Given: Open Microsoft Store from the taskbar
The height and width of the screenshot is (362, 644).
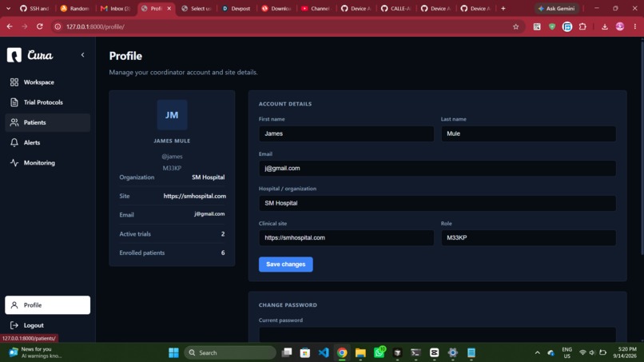Looking at the screenshot, I should click(305, 352).
